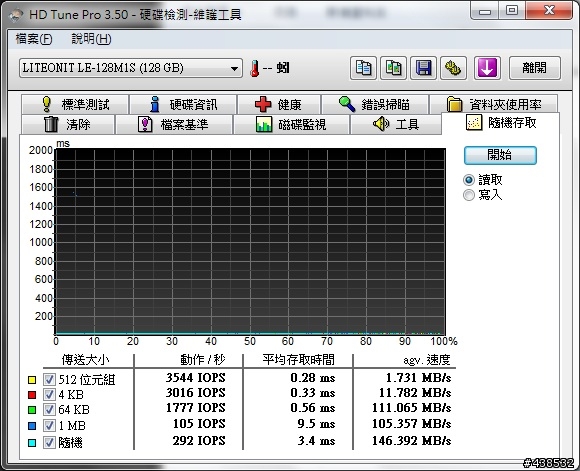Viewport: 580px width, 471px height.
Task: Toggle the 64 KB checkbox
Action: [49, 410]
